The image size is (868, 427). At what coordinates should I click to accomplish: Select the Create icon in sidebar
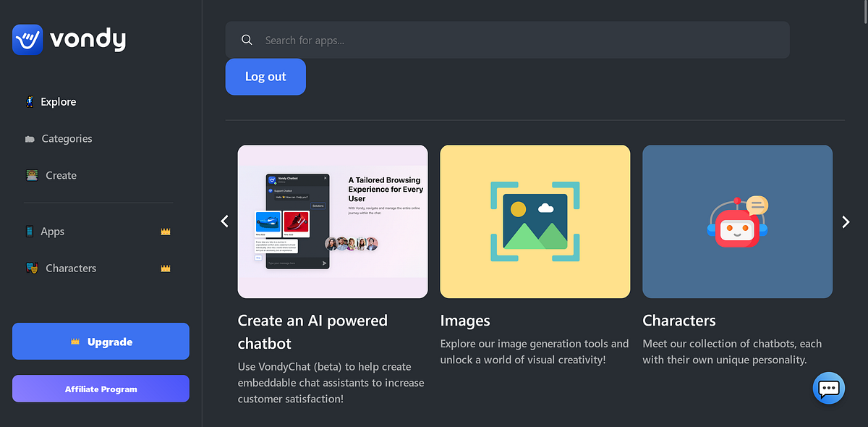pyautogui.click(x=32, y=174)
